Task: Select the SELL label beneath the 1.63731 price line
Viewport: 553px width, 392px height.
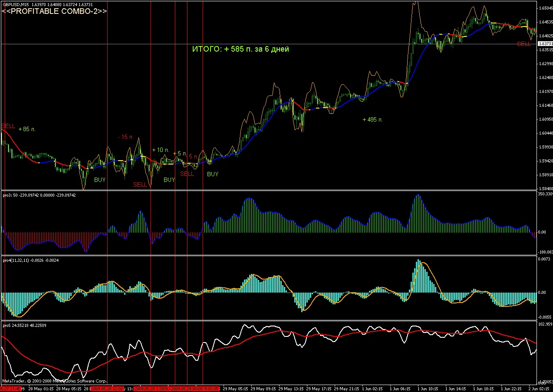Action: [523, 44]
